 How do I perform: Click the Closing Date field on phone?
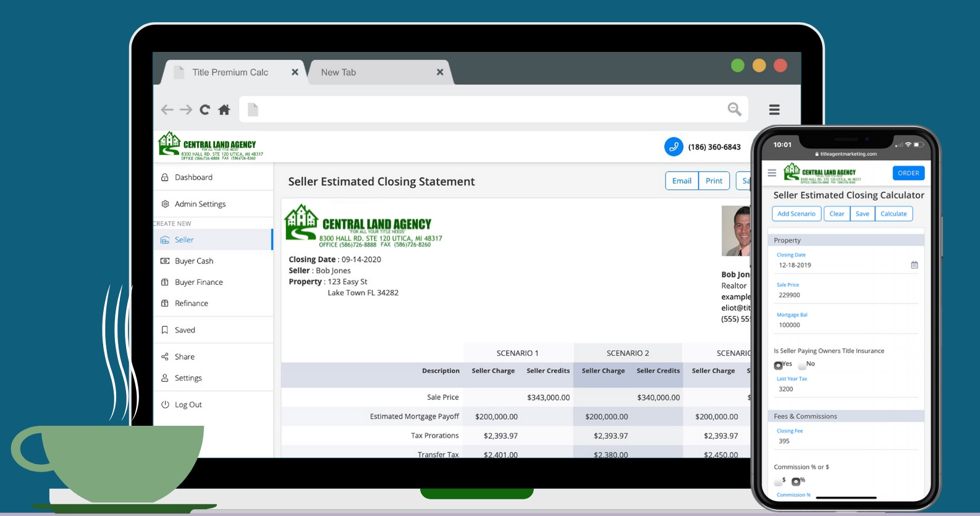847,265
